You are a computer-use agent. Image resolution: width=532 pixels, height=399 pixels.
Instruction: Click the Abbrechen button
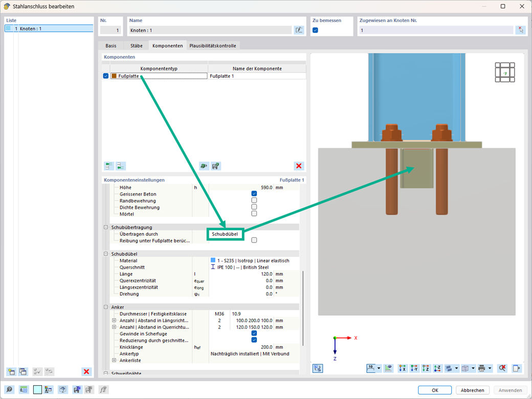tap(472, 390)
